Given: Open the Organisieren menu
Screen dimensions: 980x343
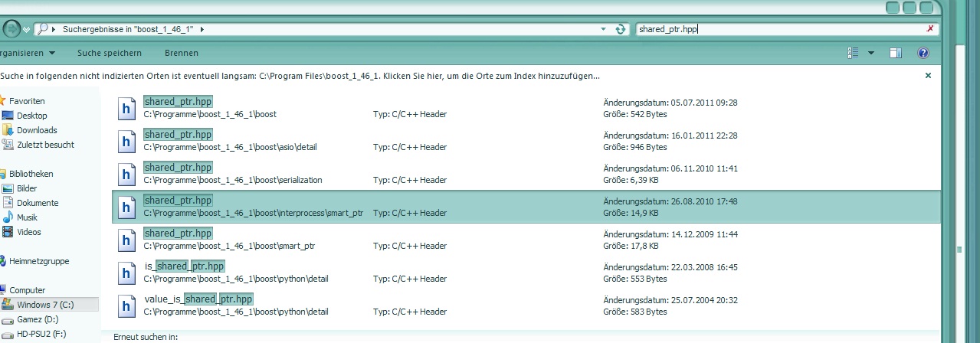Looking at the screenshot, I should tap(28, 53).
